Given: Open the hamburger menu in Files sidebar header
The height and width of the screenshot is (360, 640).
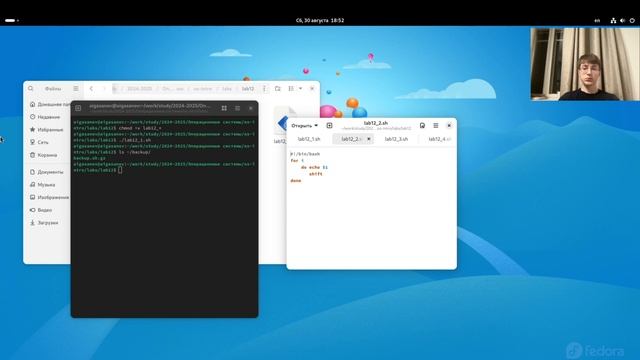Looking at the screenshot, I should [76, 89].
